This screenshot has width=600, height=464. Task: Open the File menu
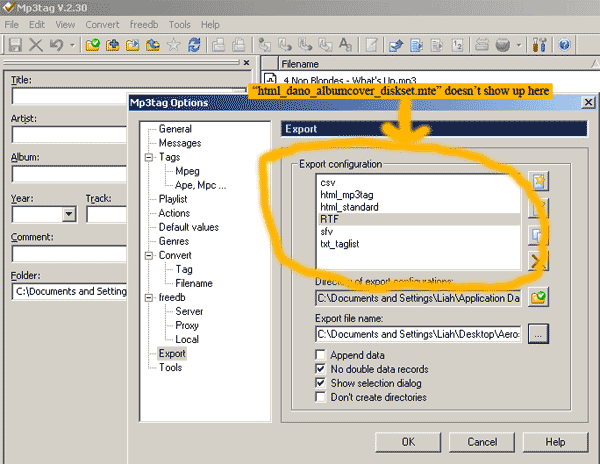(x=11, y=24)
